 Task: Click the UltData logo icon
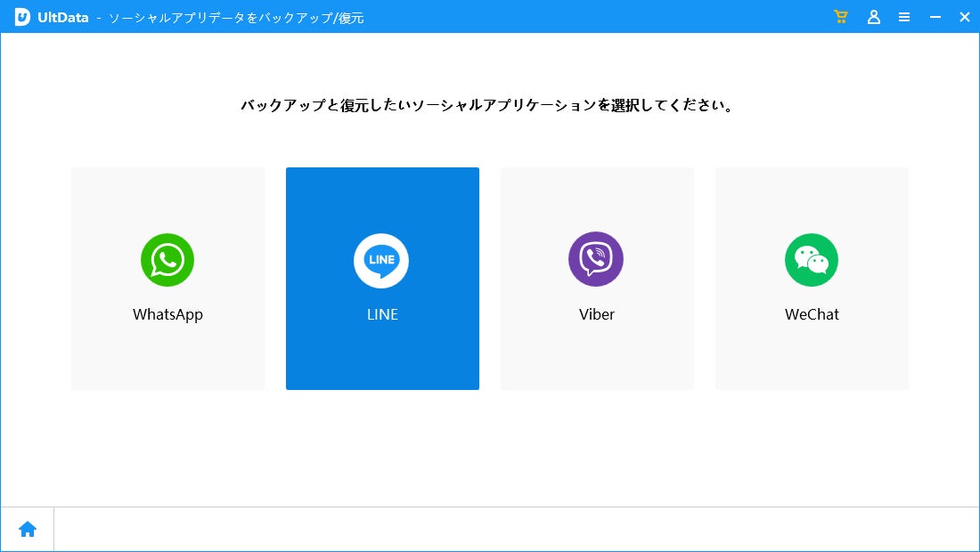22,17
